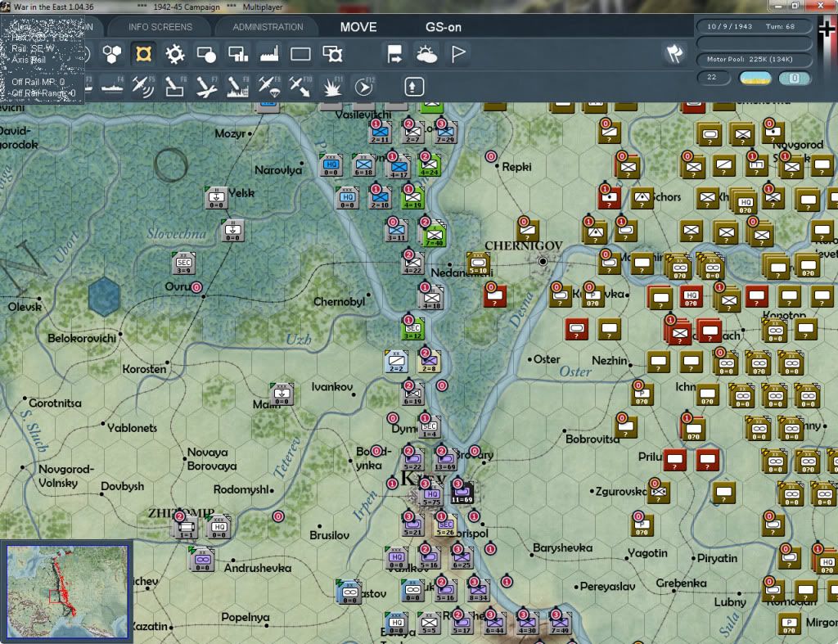838x644 pixels.
Task: Click the minimap overview thumbnail
Action: click(x=67, y=591)
